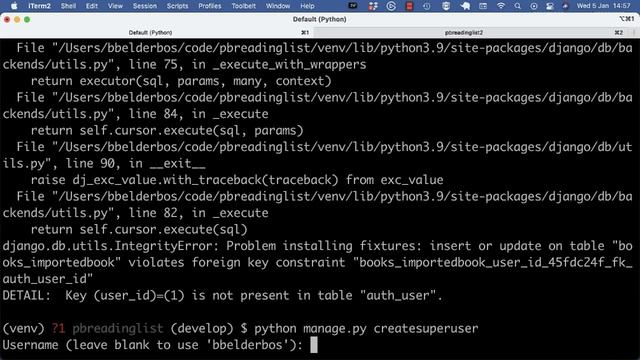Click the shield menu bar icon
The image size is (640, 360).
coord(446,6)
